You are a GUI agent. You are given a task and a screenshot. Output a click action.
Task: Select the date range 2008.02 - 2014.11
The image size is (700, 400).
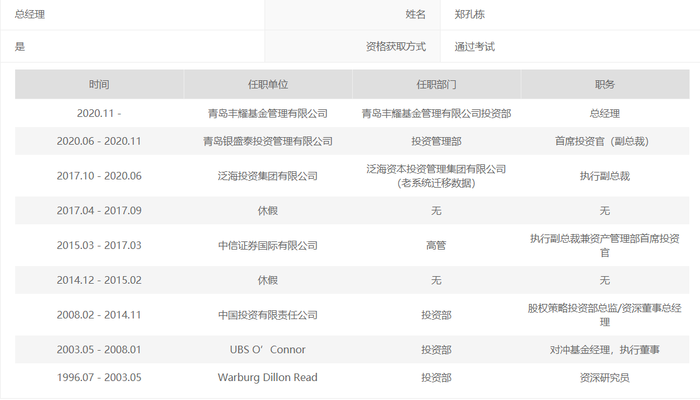[99, 315]
